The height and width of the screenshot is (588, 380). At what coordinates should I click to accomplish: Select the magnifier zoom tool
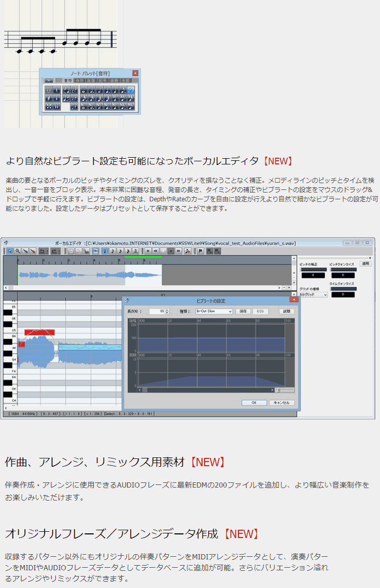(18, 251)
